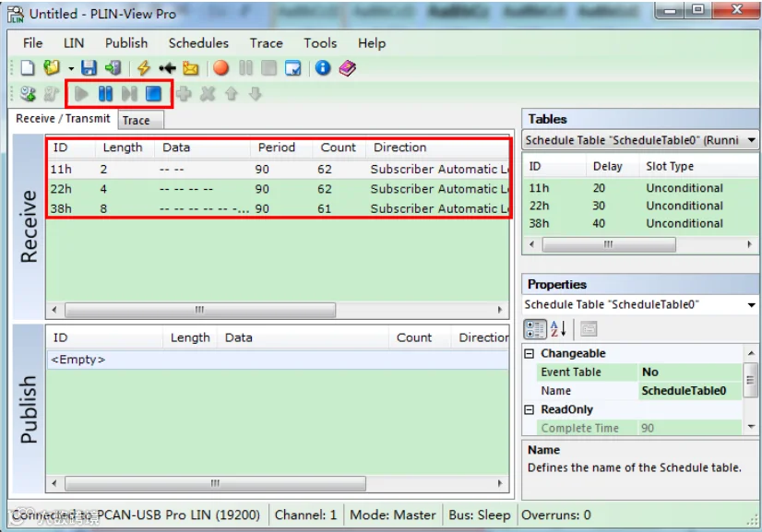
Task: Open the Tools menu
Action: 320,43
